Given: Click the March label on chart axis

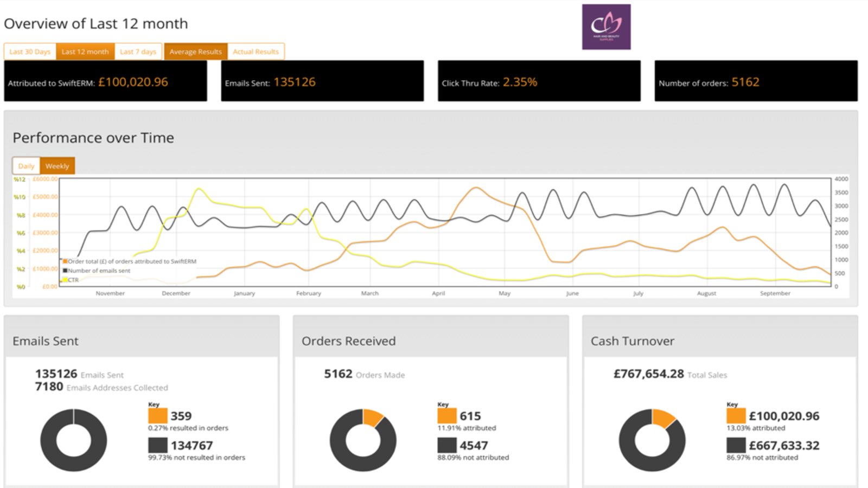Looking at the screenshot, I should pos(370,293).
